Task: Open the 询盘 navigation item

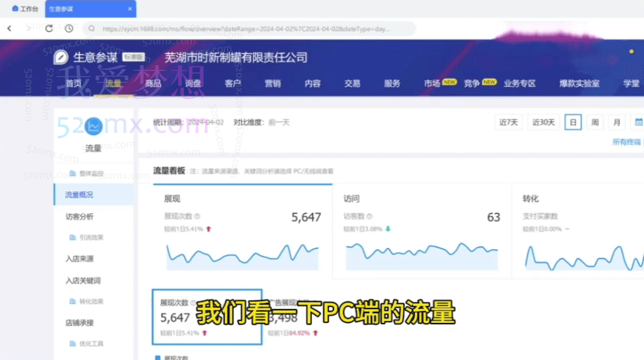Action: [193, 83]
